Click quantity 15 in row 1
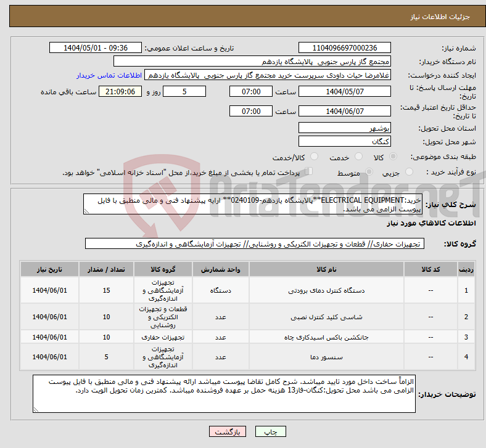This screenshot has width=486, height=448. [x=106, y=290]
